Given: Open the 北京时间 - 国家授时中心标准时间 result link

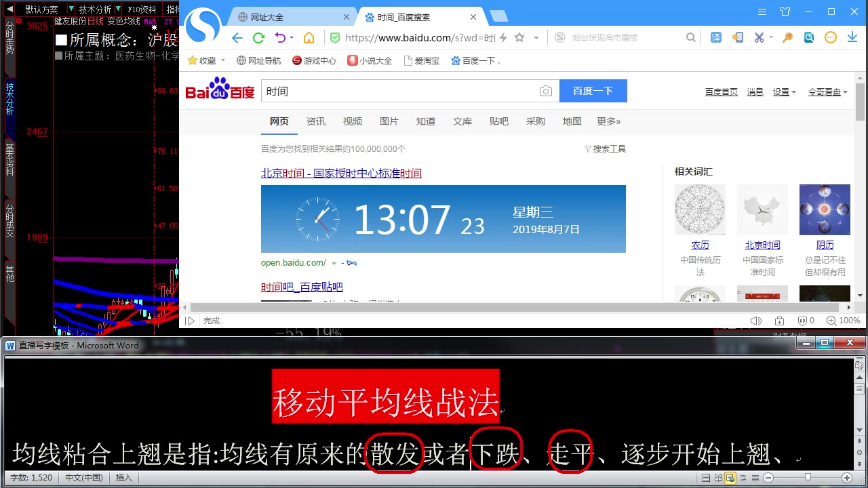Looking at the screenshot, I should pos(341,174).
